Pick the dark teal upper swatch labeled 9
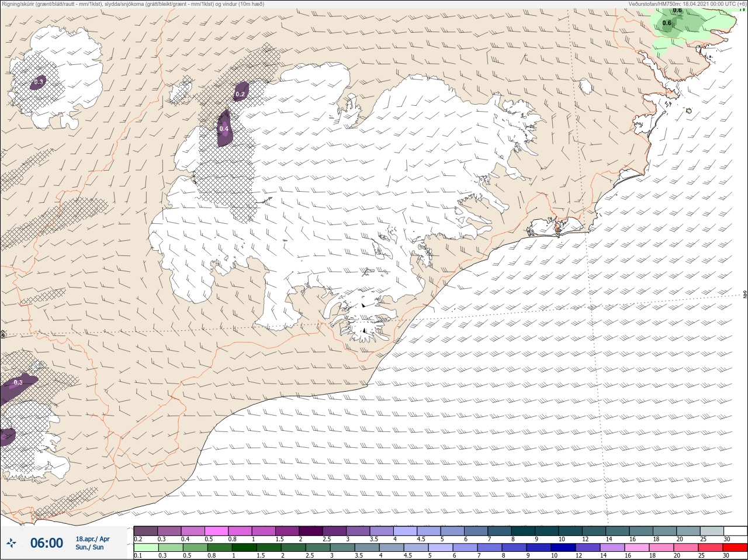748x560 pixels. pos(547,531)
